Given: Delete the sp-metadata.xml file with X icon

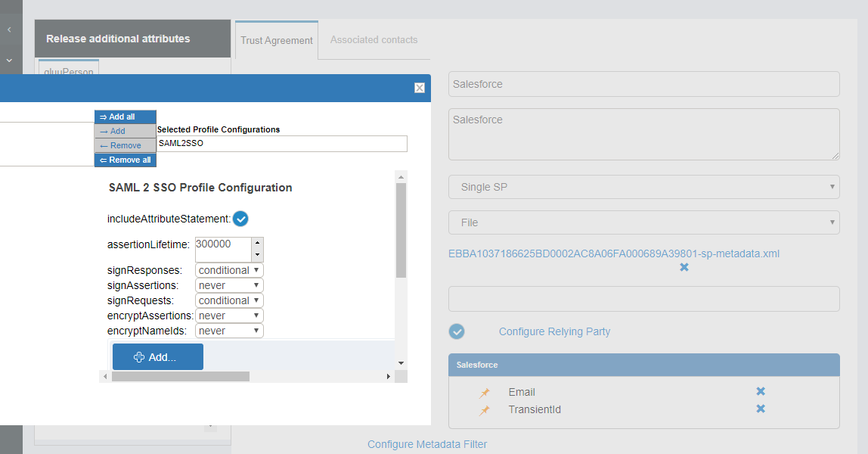Looking at the screenshot, I should (684, 267).
